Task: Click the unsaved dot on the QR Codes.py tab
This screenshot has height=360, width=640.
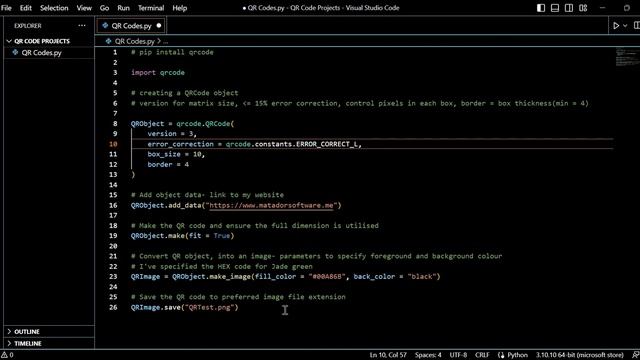Action: point(159,26)
